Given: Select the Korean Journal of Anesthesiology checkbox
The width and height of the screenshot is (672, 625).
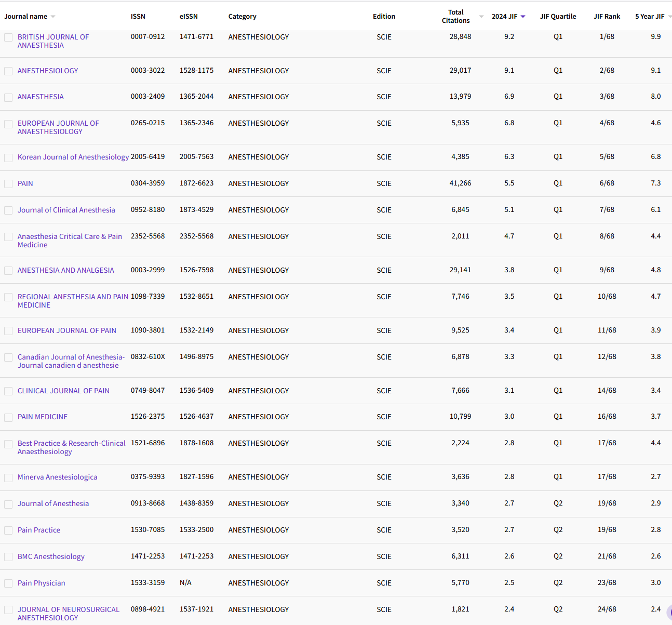Looking at the screenshot, I should [8, 157].
